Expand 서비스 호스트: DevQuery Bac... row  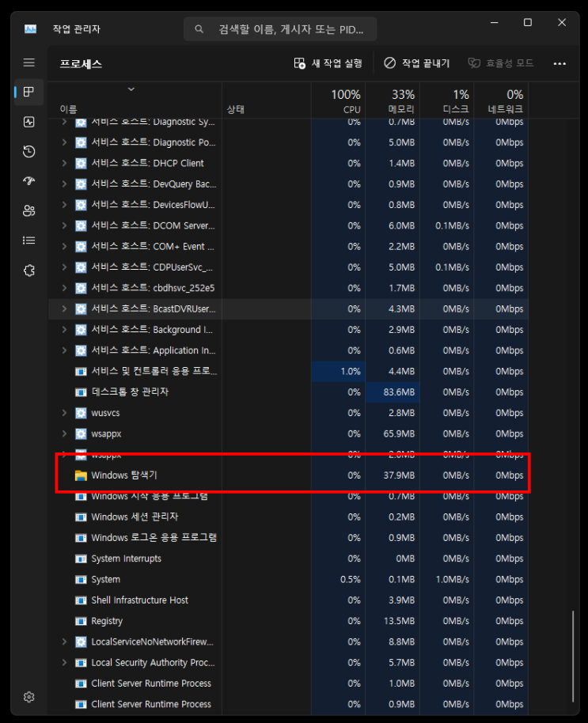click(x=64, y=184)
